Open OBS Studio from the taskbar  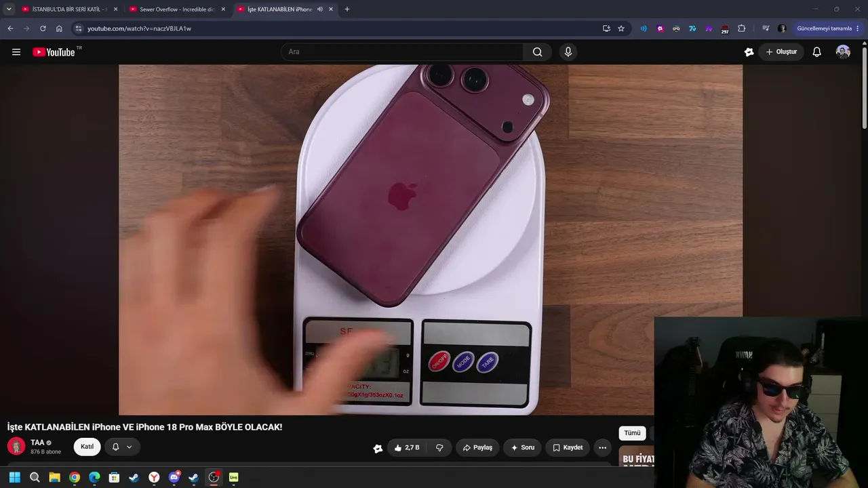point(214,477)
